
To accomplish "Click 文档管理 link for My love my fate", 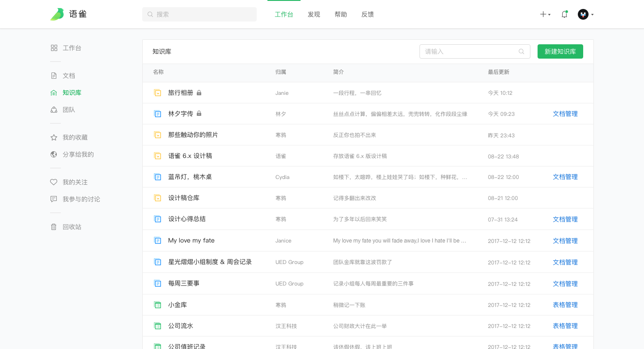I will pos(565,241).
